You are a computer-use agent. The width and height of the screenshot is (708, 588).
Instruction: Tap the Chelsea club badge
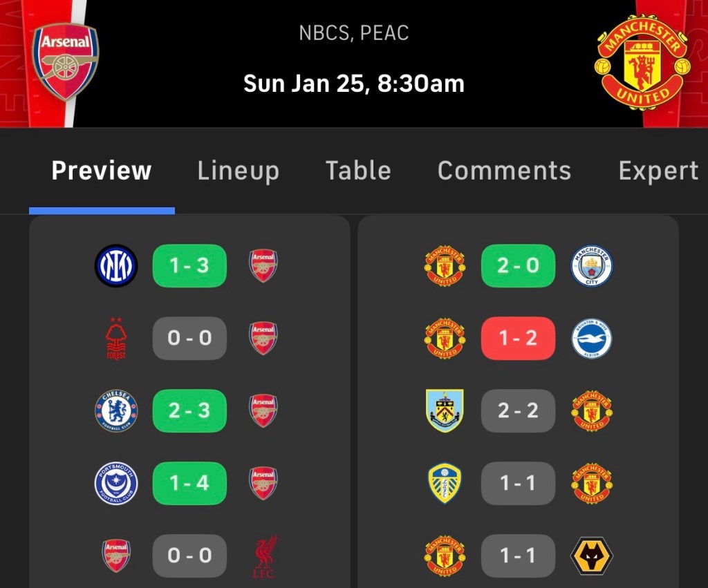click(x=116, y=411)
